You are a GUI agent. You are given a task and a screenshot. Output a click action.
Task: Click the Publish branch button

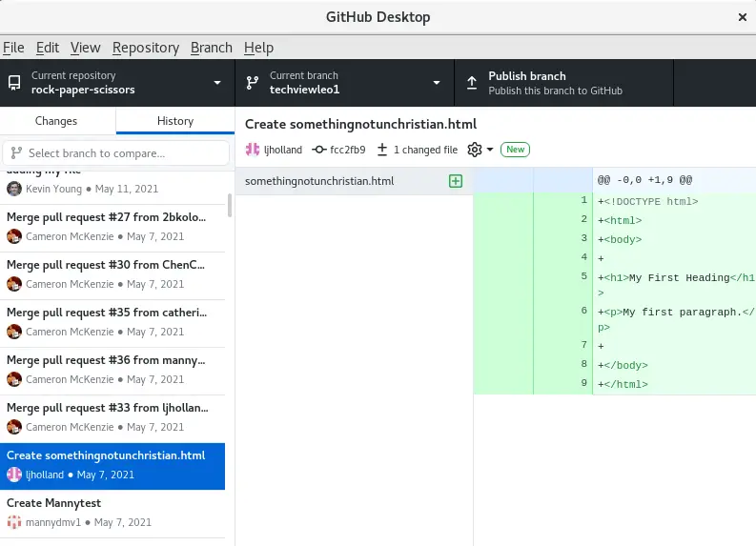(564, 83)
